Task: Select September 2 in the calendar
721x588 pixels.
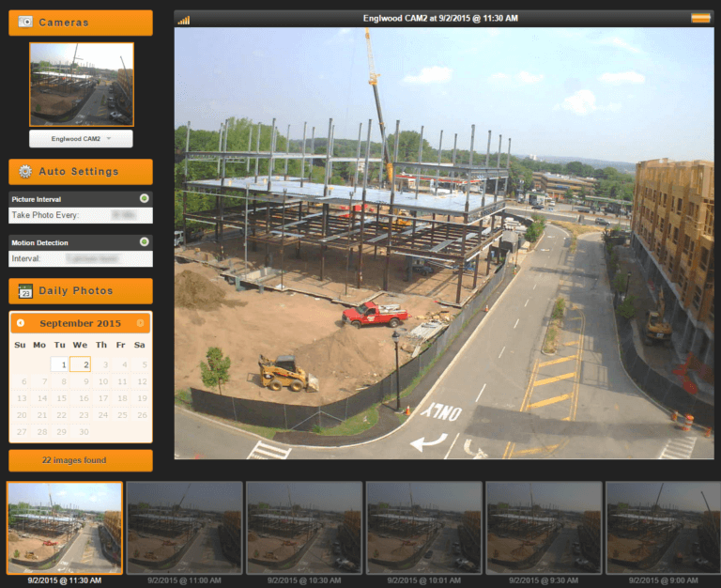Action: (x=81, y=364)
